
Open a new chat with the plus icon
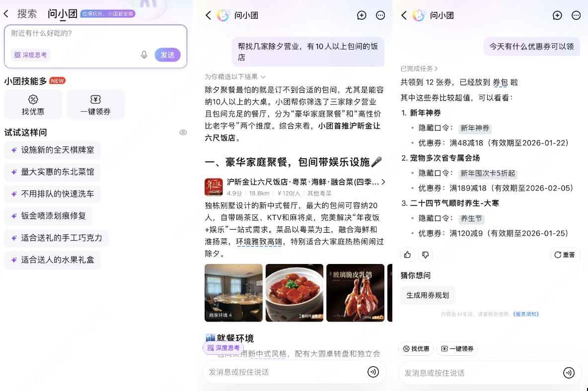coord(362,15)
